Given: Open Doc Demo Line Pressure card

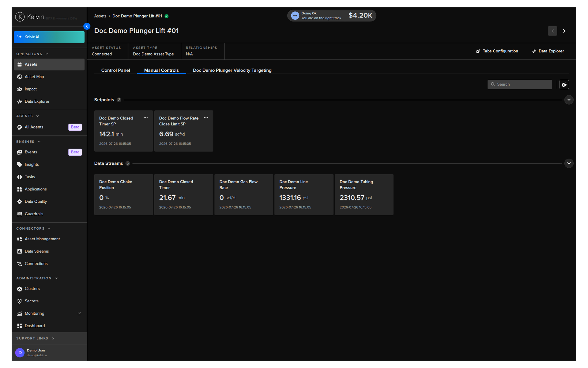Looking at the screenshot, I should (x=304, y=195).
